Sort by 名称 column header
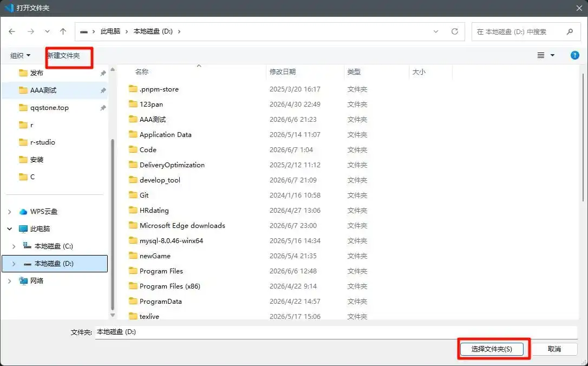The height and width of the screenshot is (366, 588). [x=142, y=71]
